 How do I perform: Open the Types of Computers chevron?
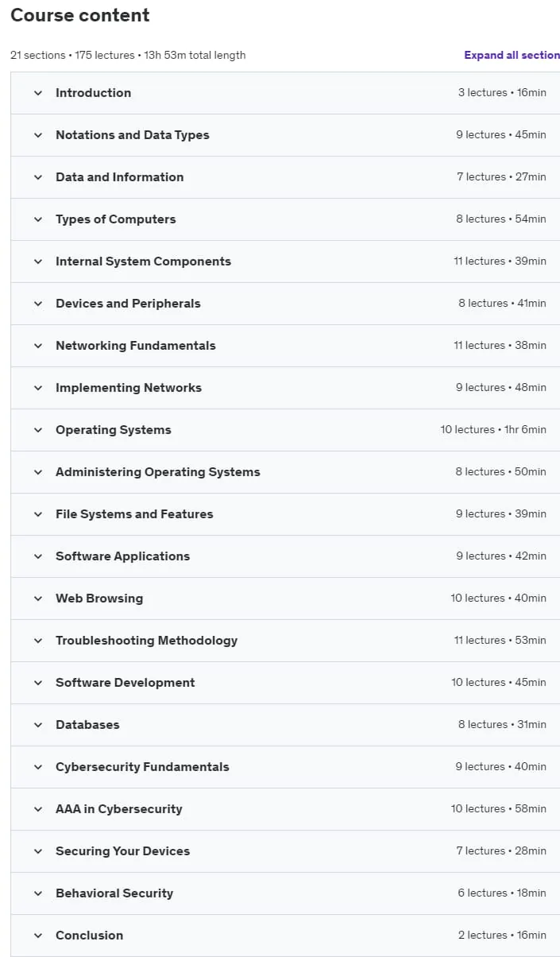(38, 219)
